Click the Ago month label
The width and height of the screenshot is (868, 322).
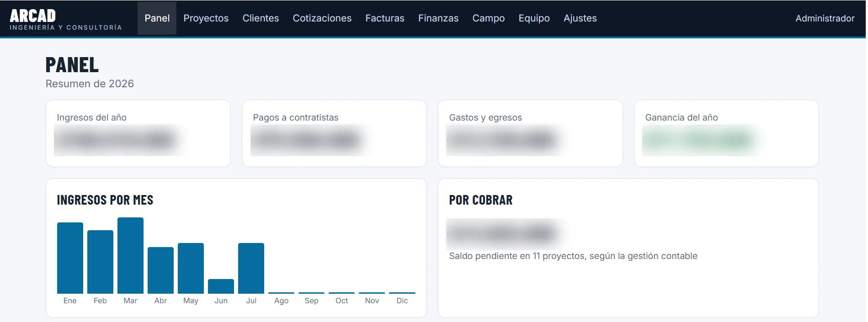[x=281, y=301]
